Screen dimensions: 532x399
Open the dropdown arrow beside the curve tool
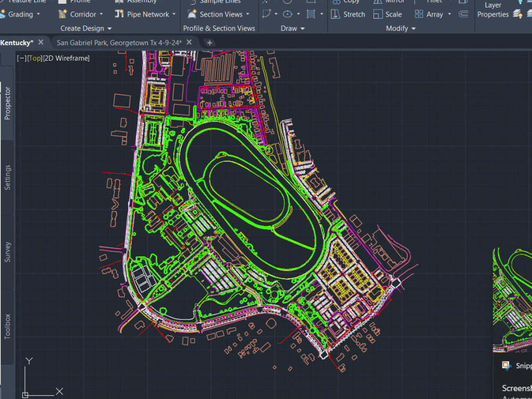click(x=276, y=14)
